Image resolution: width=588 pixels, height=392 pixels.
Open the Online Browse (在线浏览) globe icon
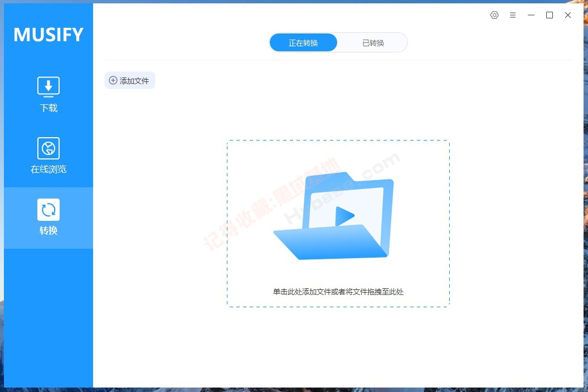click(48, 148)
